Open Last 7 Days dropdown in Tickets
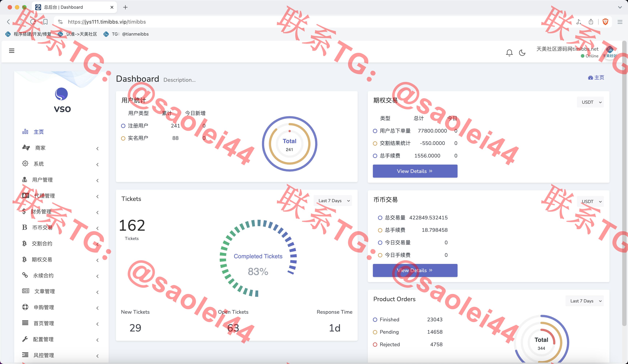628x364 pixels. [333, 201]
